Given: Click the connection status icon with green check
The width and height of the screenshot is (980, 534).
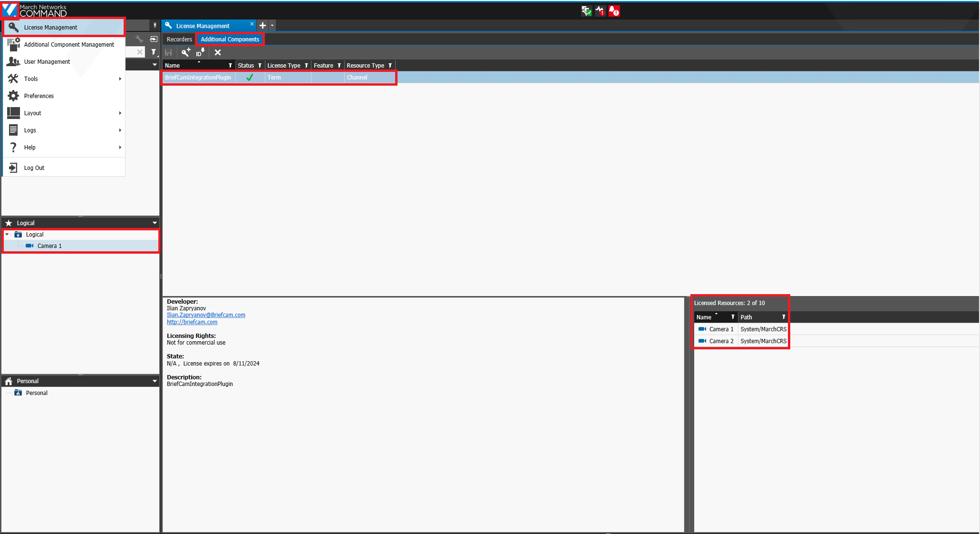Looking at the screenshot, I should pyautogui.click(x=586, y=11).
